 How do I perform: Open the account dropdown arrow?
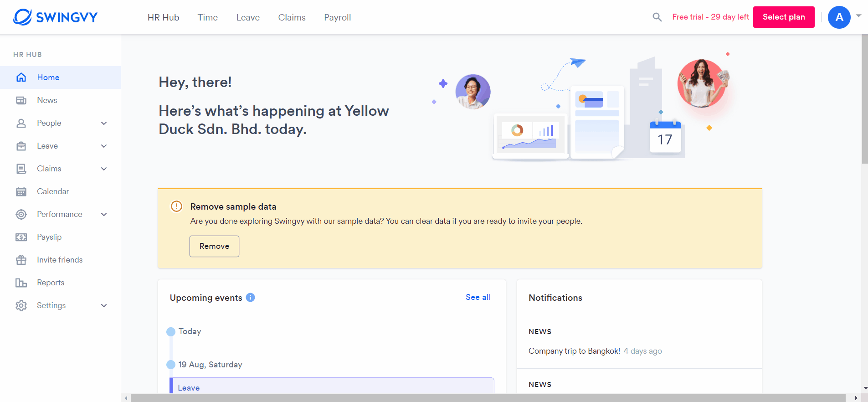tap(858, 16)
